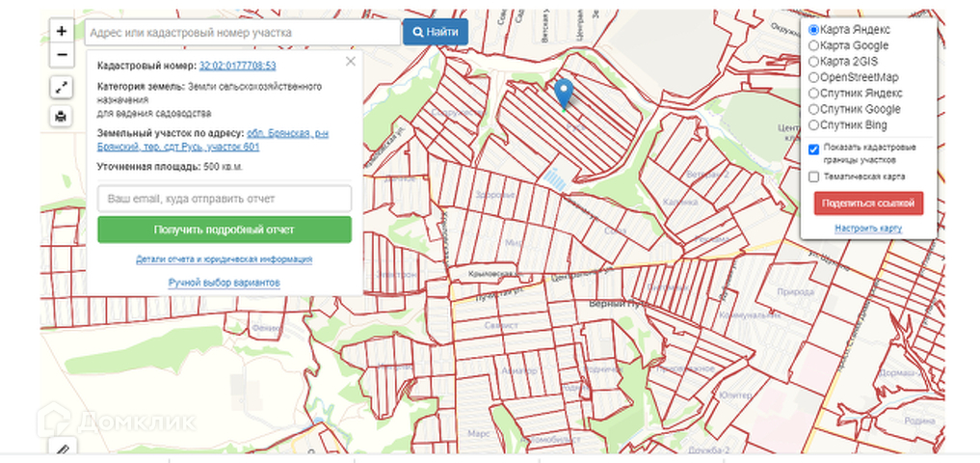Viewport: 980px width, 463px height.
Task: Open the Брянская область address link
Action: click(213, 140)
